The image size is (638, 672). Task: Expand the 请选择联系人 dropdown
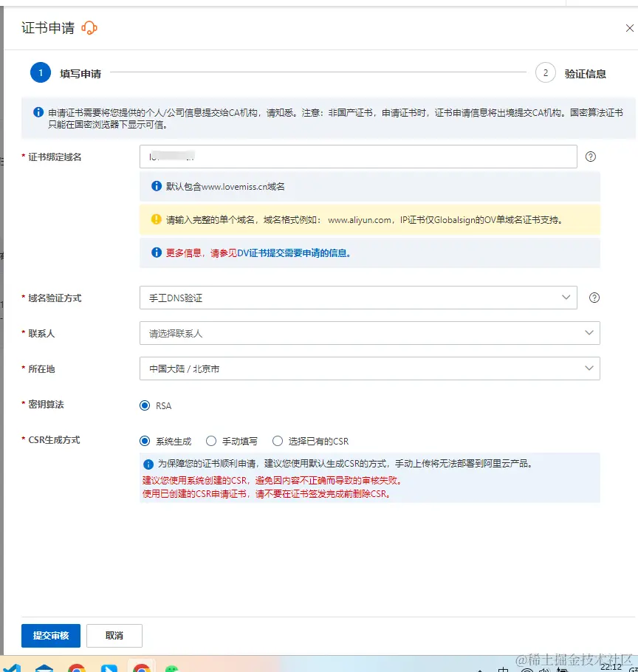pyautogui.click(x=370, y=333)
